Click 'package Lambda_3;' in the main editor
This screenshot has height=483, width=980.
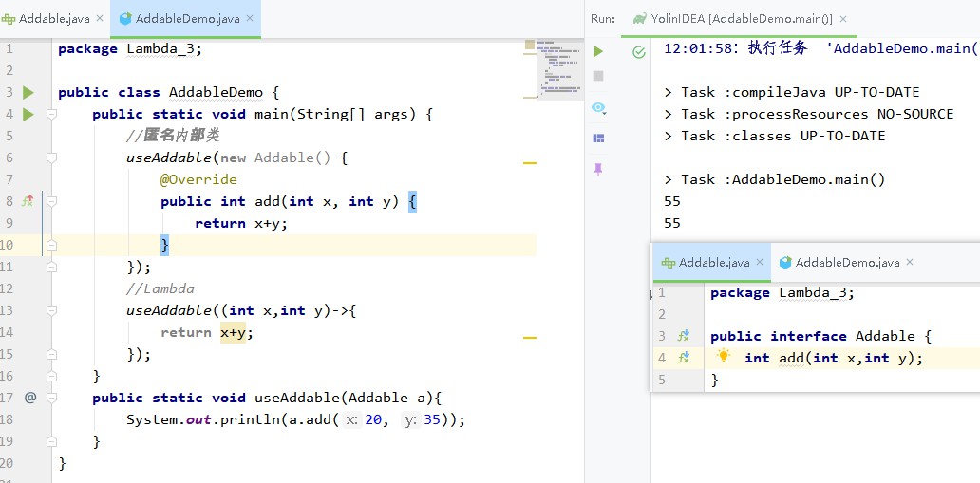point(130,49)
